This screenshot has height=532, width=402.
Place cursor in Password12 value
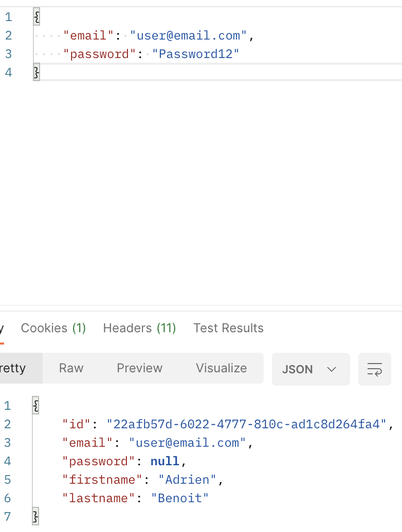pyautogui.click(x=195, y=53)
